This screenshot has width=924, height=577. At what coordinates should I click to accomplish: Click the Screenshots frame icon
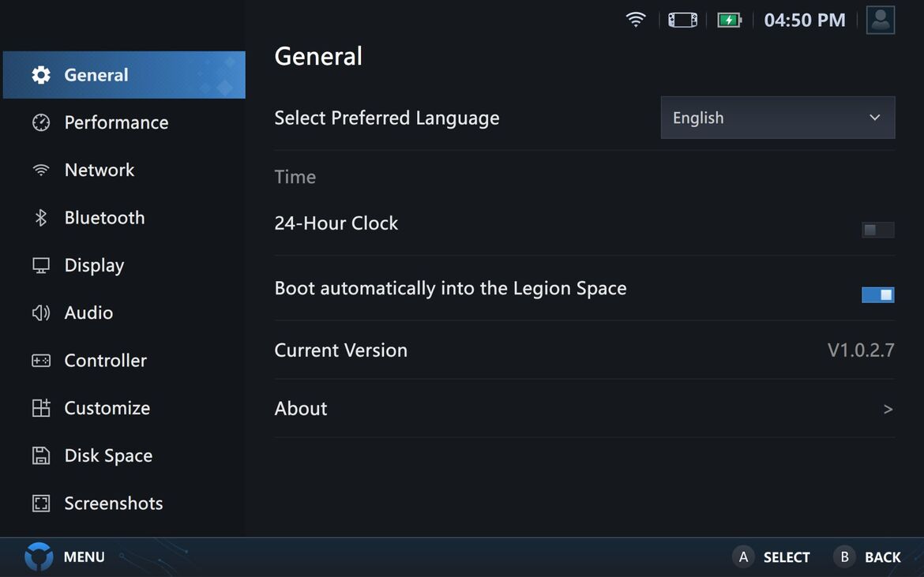[41, 504]
